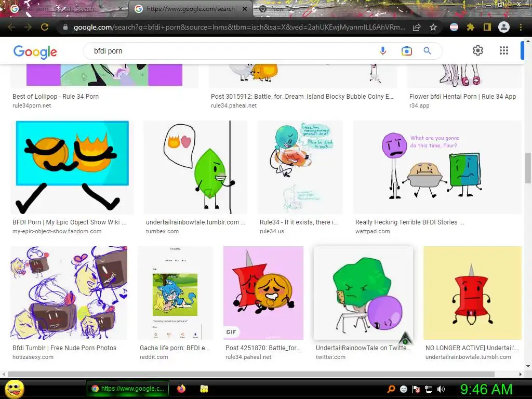Click the scroll-down arrow of the vertical scrollbar
This screenshot has height=399, width=532.
click(x=528, y=366)
